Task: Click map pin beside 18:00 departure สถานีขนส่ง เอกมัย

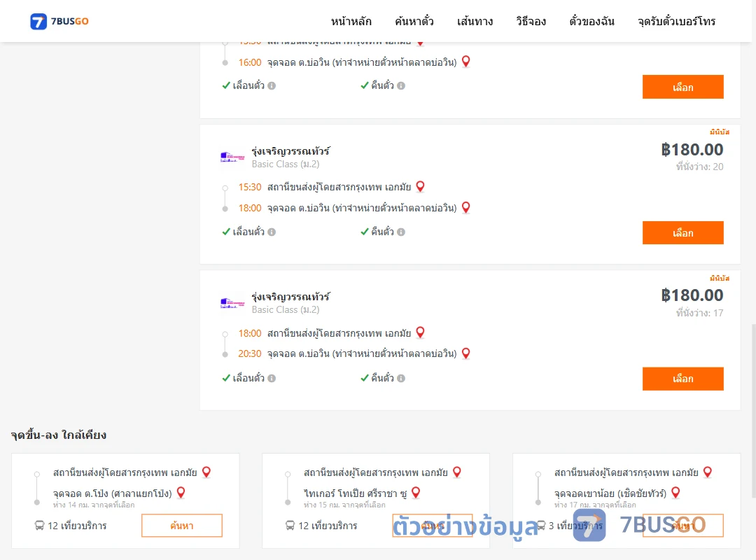Action: pyautogui.click(x=420, y=332)
